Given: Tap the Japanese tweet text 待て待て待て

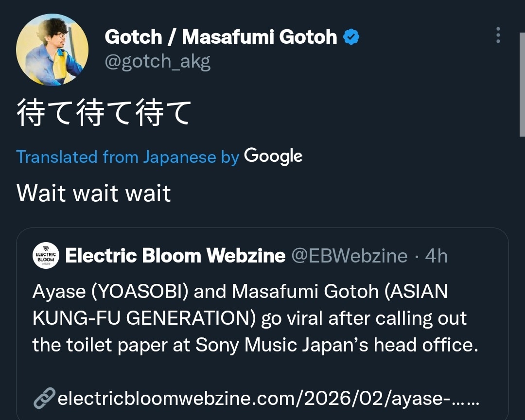Looking at the screenshot, I should point(103,113).
